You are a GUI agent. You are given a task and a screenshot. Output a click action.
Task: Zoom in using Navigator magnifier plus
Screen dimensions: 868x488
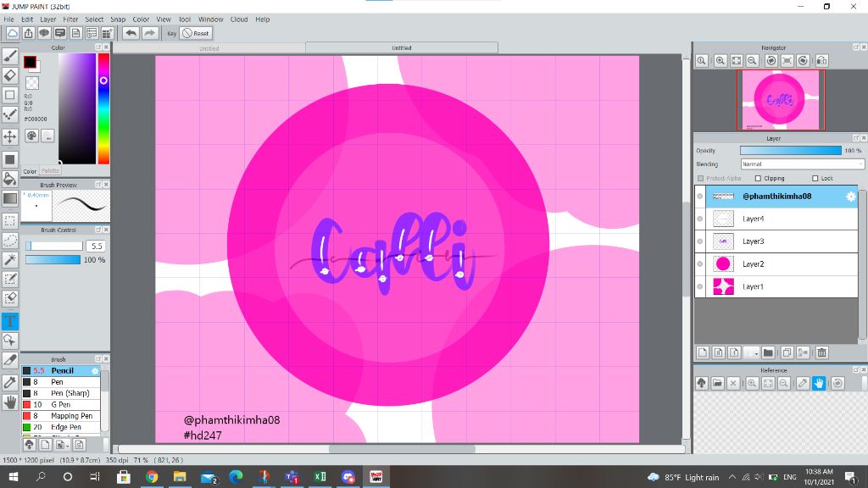721,61
